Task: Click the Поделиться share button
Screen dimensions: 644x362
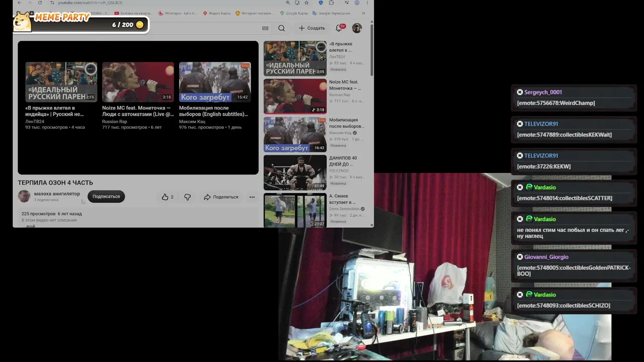Action: click(221, 197)
